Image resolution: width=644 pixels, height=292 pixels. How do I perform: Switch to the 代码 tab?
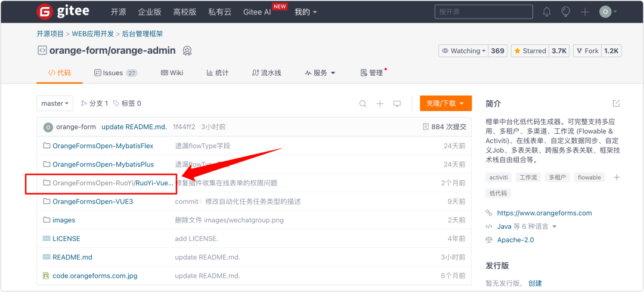(x=60, y=73)
